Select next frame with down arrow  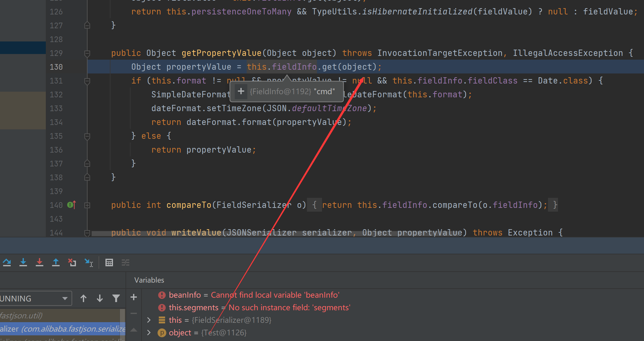100,298
